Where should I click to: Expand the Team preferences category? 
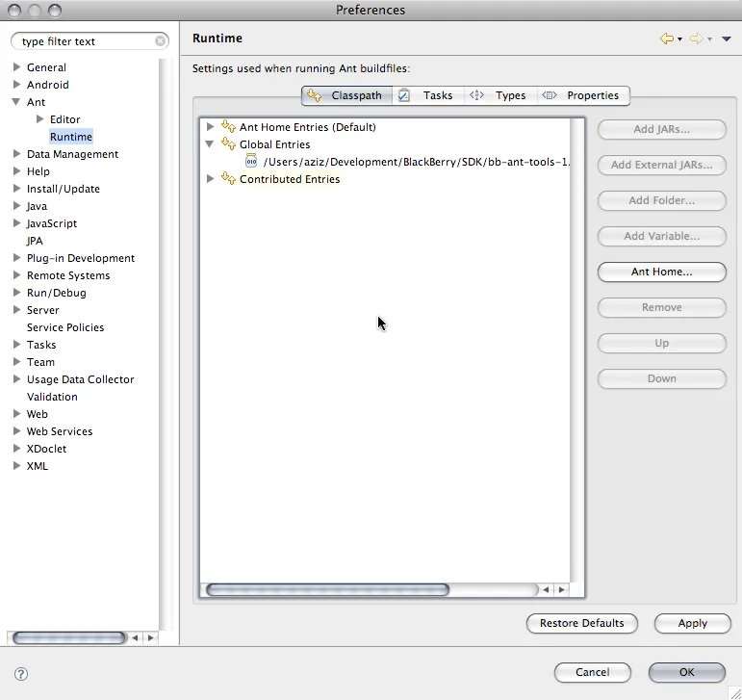[16, 362]
